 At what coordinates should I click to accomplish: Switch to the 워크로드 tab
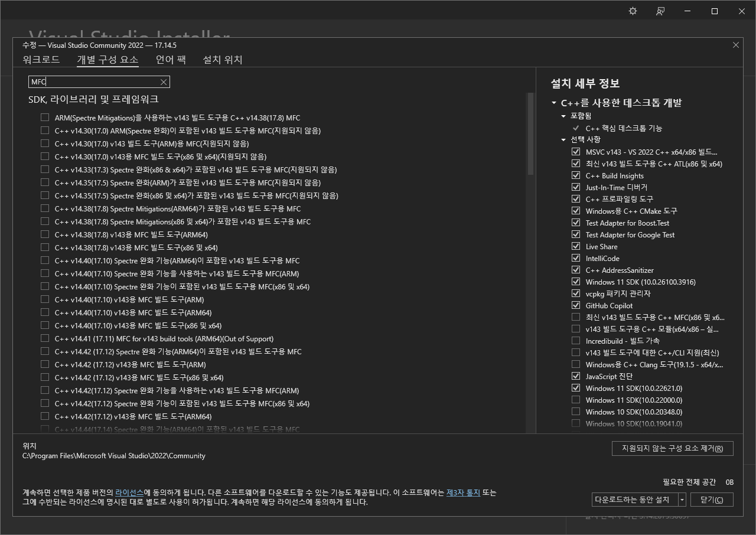tap(41, 60)
